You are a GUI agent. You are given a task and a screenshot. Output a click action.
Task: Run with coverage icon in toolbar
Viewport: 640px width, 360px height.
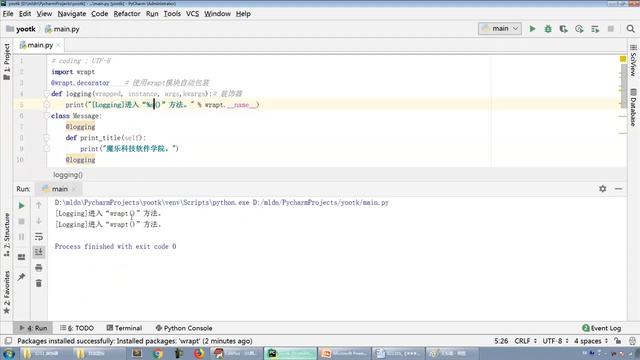[x=563, y=29]
